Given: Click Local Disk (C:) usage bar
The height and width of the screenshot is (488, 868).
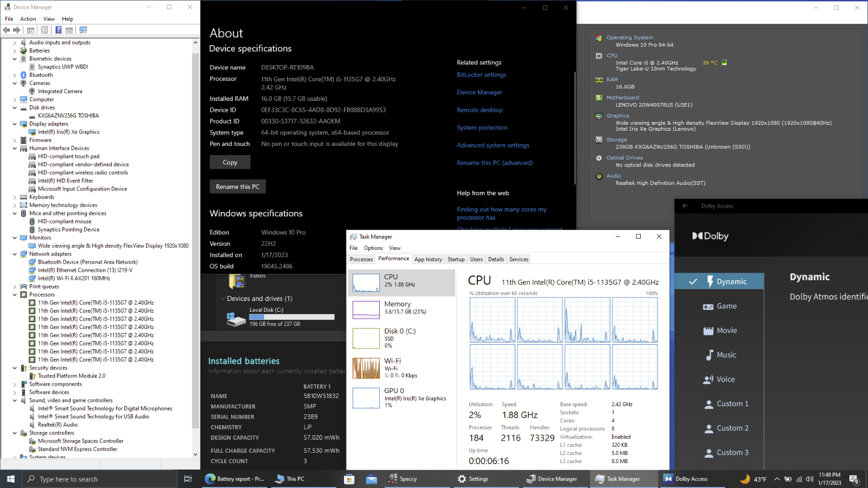Looking at the screenshot, I should pyautogui.click(x=292, y=317).
